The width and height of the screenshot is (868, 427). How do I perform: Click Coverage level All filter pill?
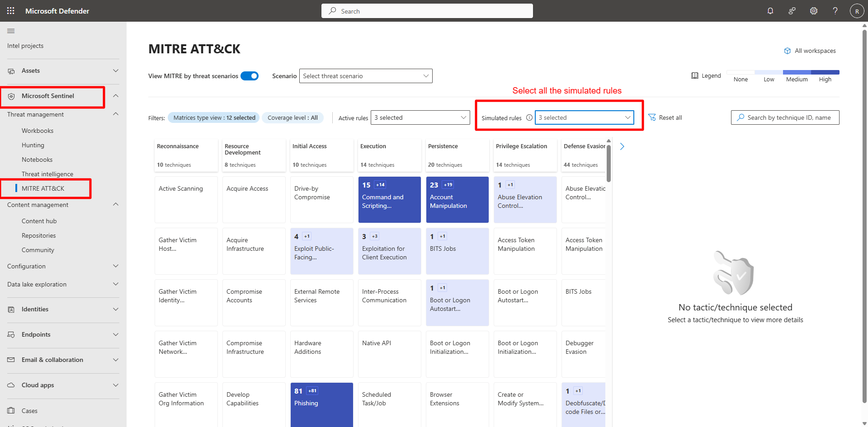(x=292, y=117)
